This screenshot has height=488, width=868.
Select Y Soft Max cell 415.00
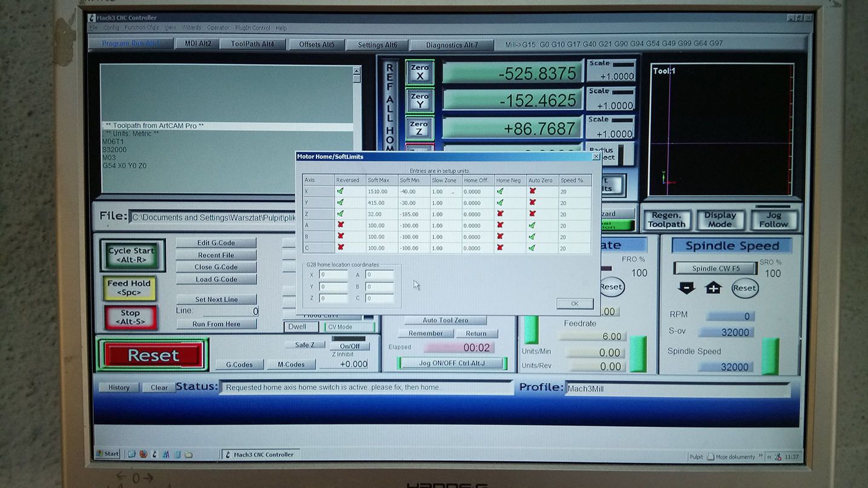coord(381,203)
